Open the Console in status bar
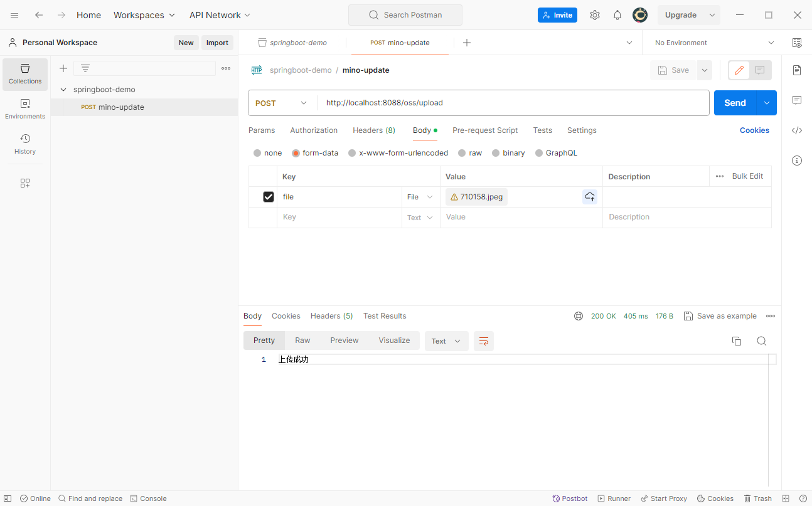This screenshot has height=506, width=812. tap(149, 498)
